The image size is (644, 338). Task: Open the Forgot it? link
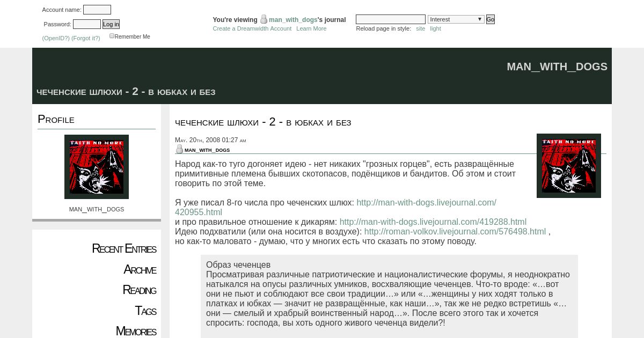pyautogui.click(x=86, y=38)
